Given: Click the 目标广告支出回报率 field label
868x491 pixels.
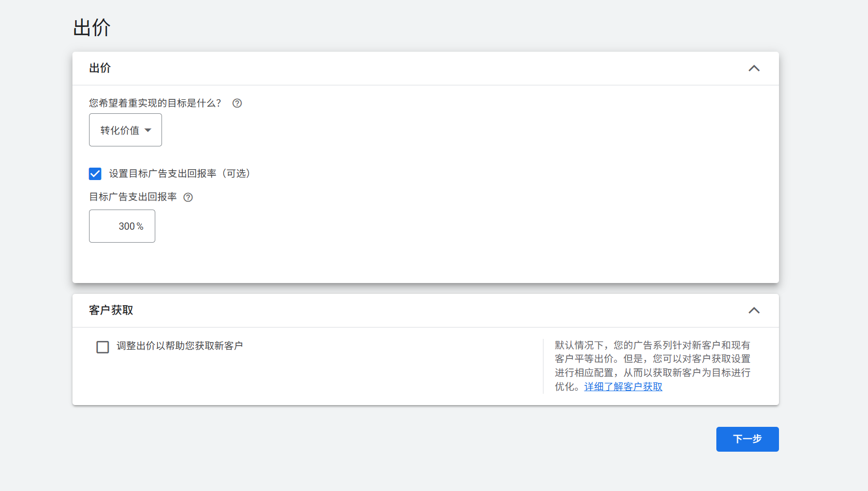Looking at the screenshot, I should point(133,197).
